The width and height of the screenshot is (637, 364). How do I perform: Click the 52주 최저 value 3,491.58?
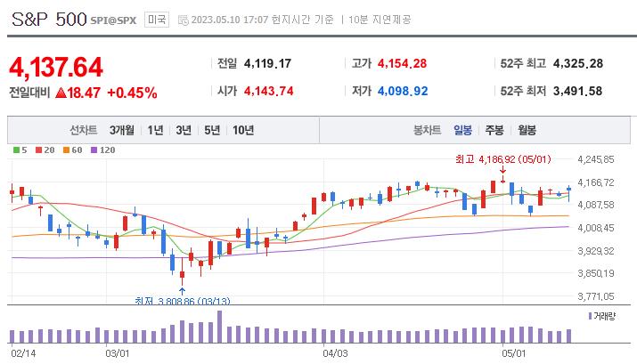point(577,91)
